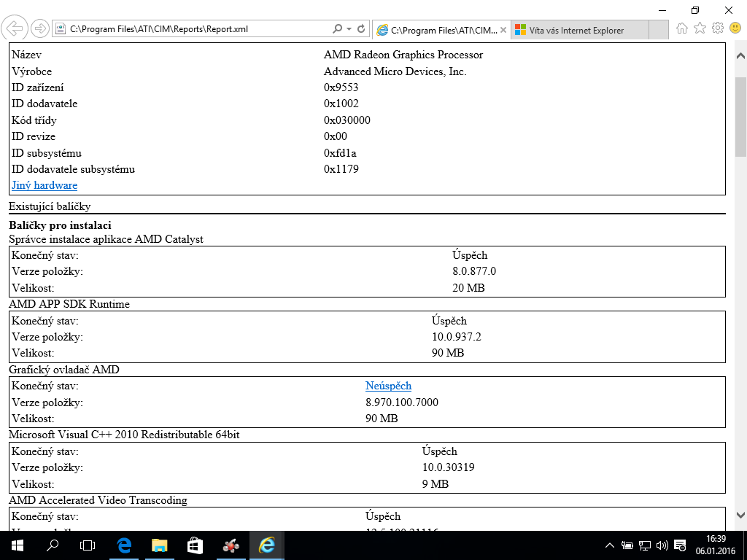Select the class code value 0x030000
This screenshot has height=560, width=747.
(x=347, y=120)
